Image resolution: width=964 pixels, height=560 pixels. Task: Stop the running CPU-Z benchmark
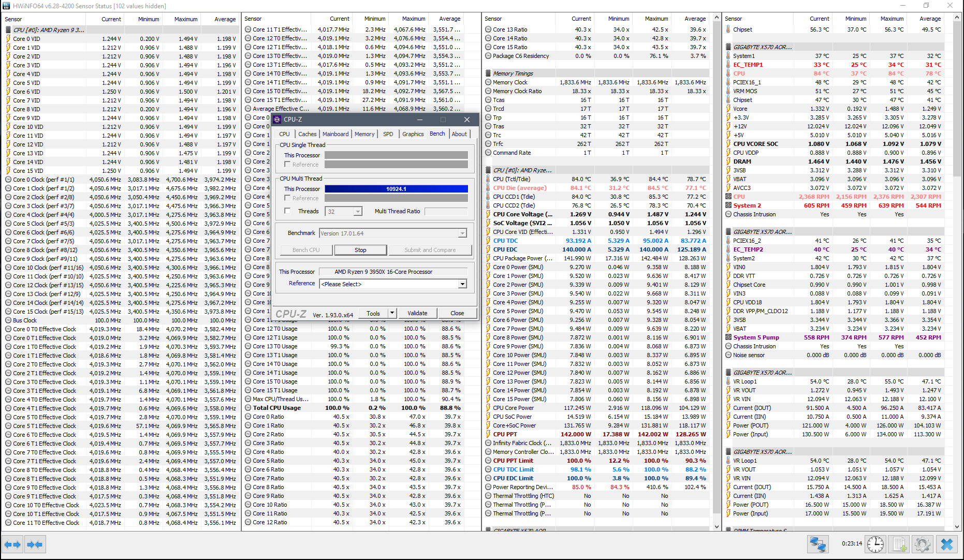point(360,250)
